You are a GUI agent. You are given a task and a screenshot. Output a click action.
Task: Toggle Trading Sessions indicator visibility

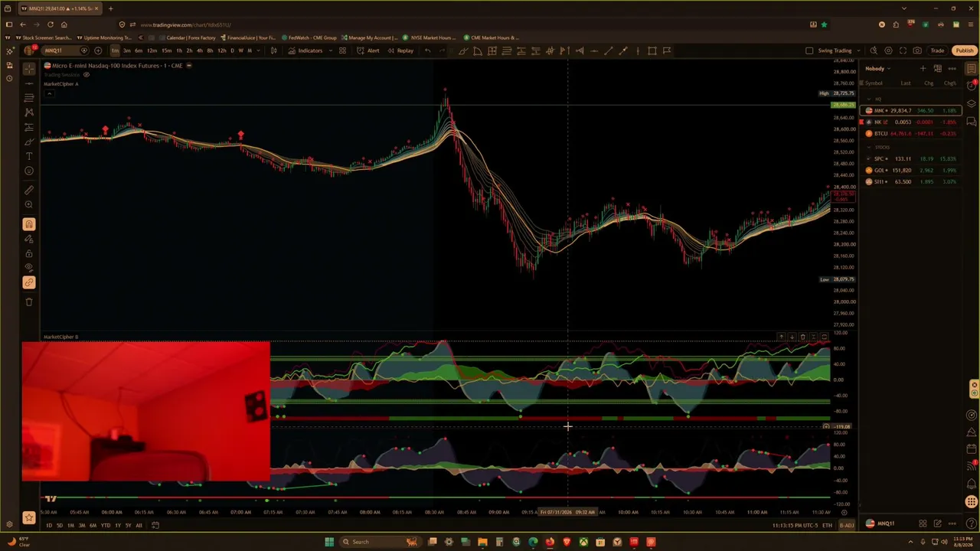87,75
